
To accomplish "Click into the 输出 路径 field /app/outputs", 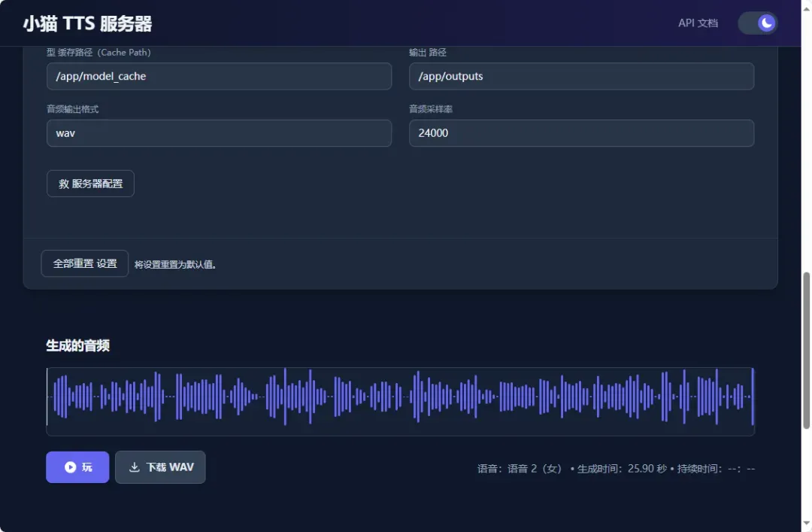I will [581, 76].
